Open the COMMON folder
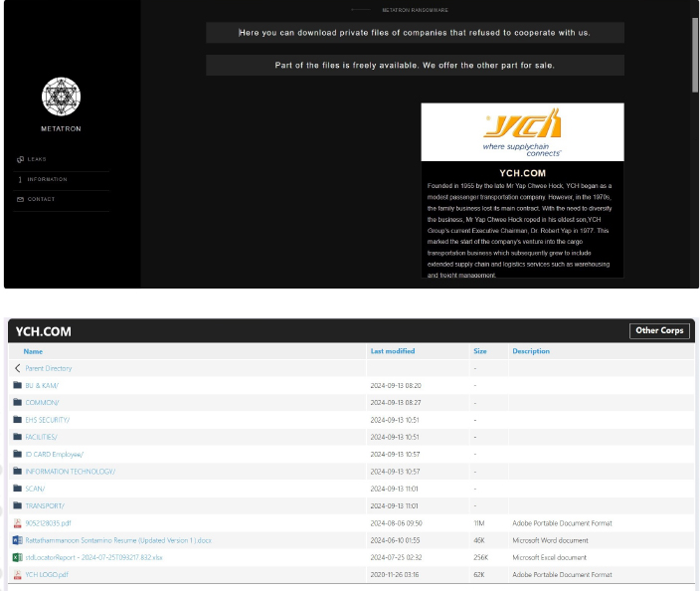 click(x=42, y=403)
